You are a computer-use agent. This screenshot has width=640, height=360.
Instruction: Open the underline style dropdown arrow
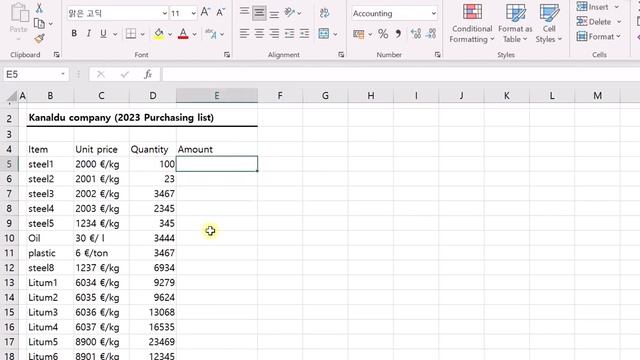(115, 34)
